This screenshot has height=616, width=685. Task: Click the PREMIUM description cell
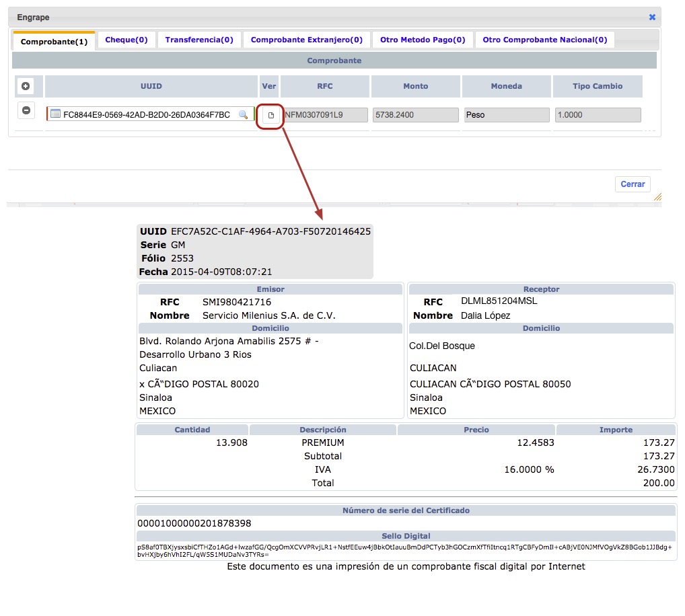point(323,442)
